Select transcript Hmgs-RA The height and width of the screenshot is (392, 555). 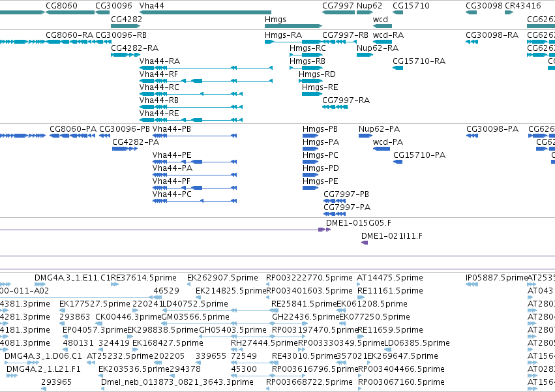(283, 35)
